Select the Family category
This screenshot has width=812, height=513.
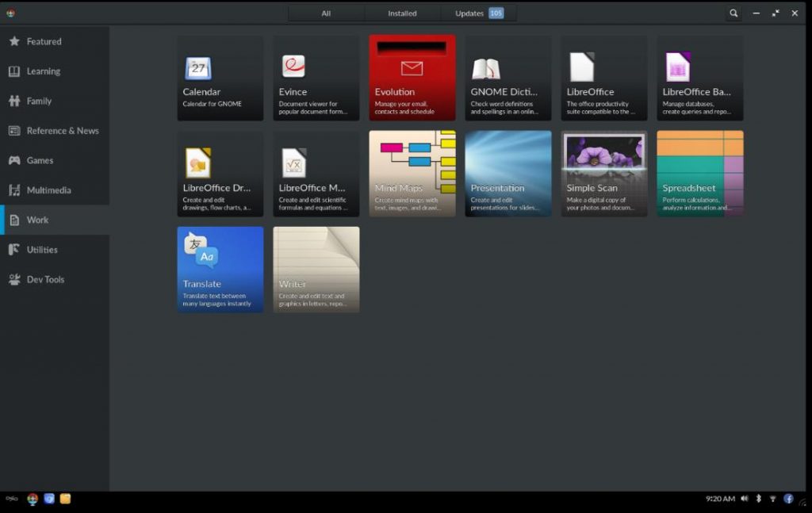tap(55, 101)
